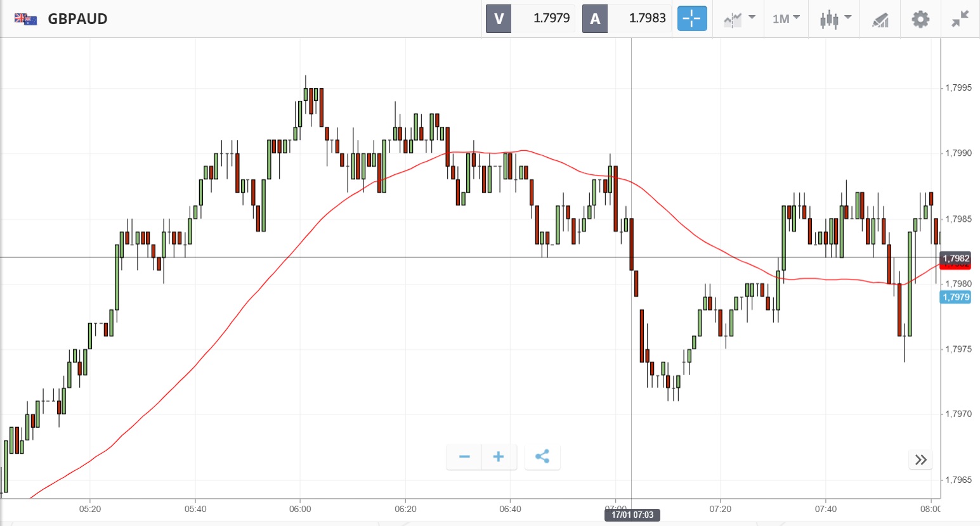Open the 1M timeframe dropdown
The width and height of the screenshot is (980, 526).
(786, 19)
